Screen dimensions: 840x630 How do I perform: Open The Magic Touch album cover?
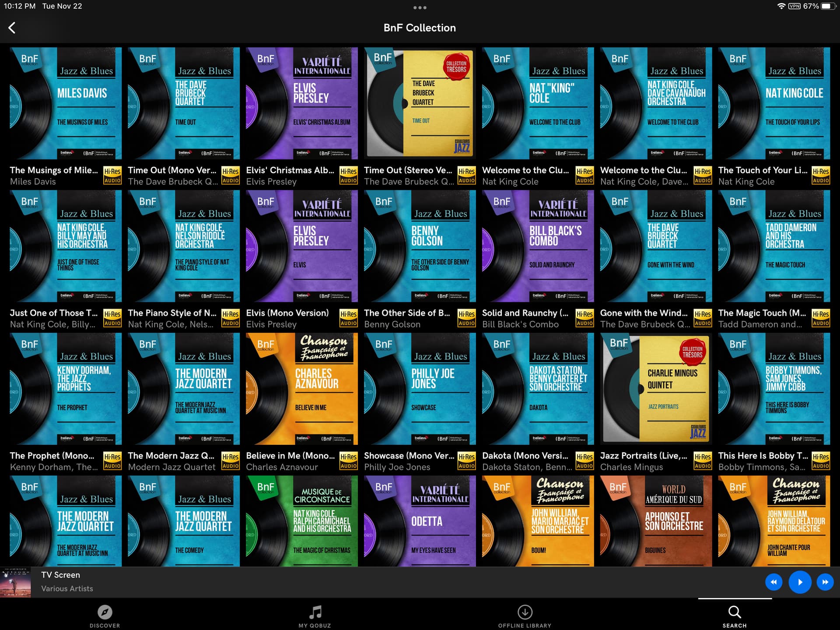coord(774,246)
